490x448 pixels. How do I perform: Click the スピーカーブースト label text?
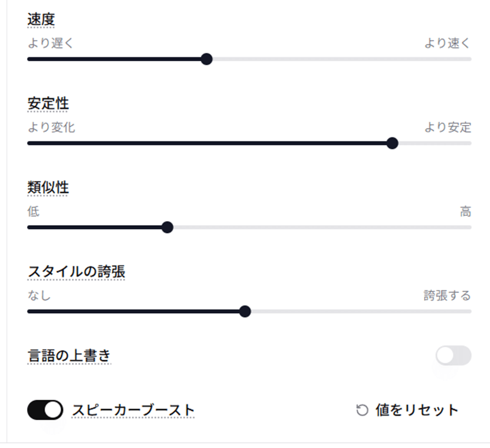tap(133, 410)
